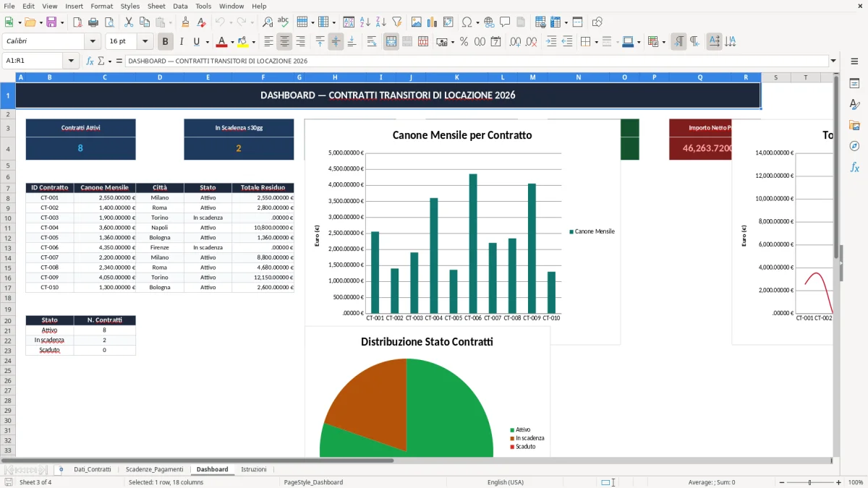Toggle the Left-to-Right text direction button

click(678, 42)
